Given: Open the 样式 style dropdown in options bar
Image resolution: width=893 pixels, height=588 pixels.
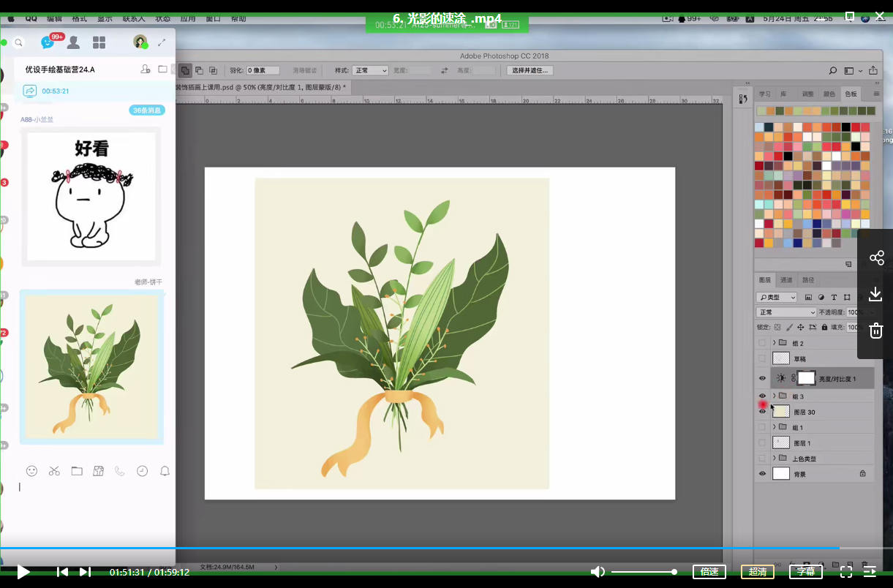Looking at the screenshot, I should point(370,70).
